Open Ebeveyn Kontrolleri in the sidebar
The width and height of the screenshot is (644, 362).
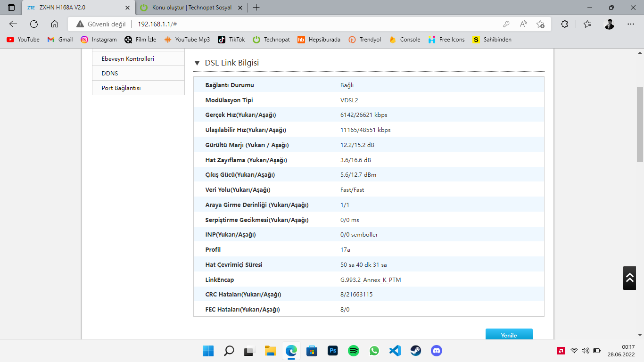click(138, 59)
